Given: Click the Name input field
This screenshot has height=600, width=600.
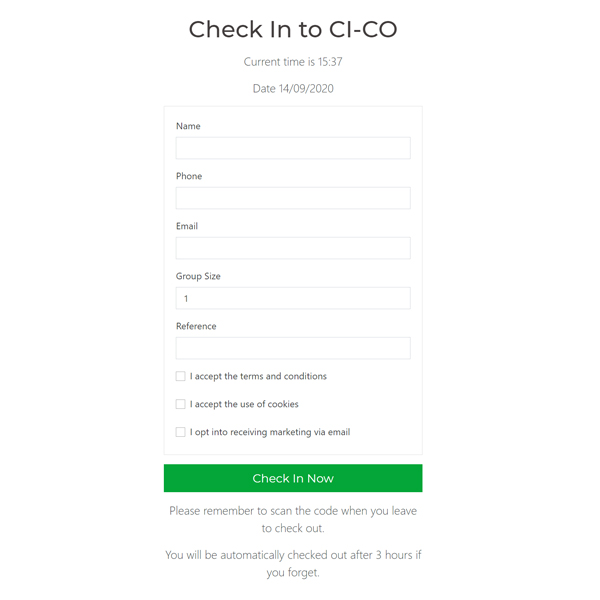Looking at the screenshot, I should click(293, 148).
